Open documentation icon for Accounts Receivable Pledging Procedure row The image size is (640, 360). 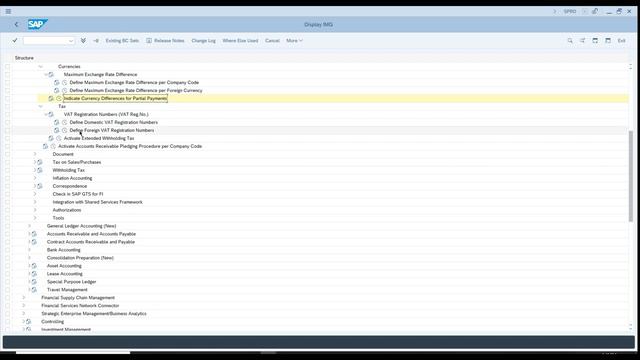[x=45, y=146]
